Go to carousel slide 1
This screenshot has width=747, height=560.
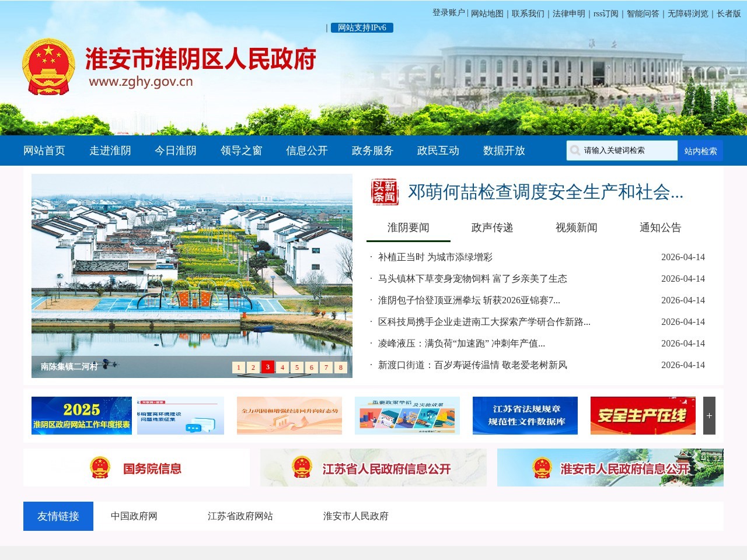(x=239, y=367)
